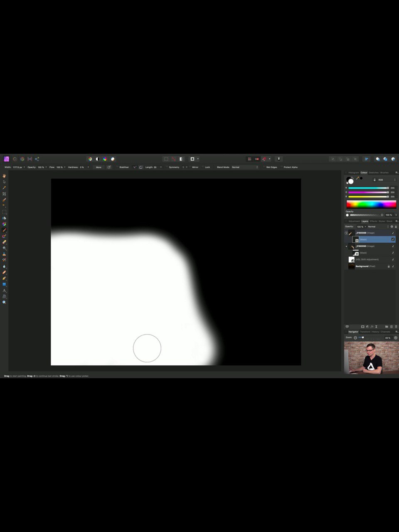Switch to the Brushes tab
This screenshot has width=399, height=532.
coord(384,172)
